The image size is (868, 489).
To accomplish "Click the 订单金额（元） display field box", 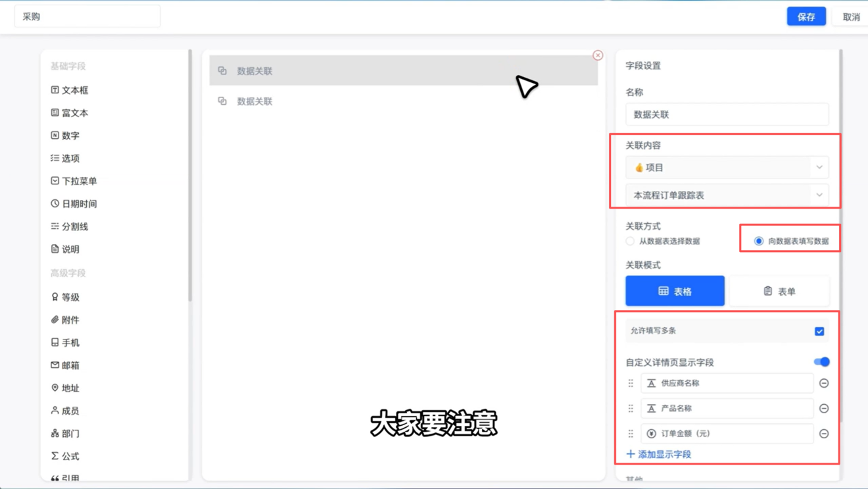I will pos(727,434).
